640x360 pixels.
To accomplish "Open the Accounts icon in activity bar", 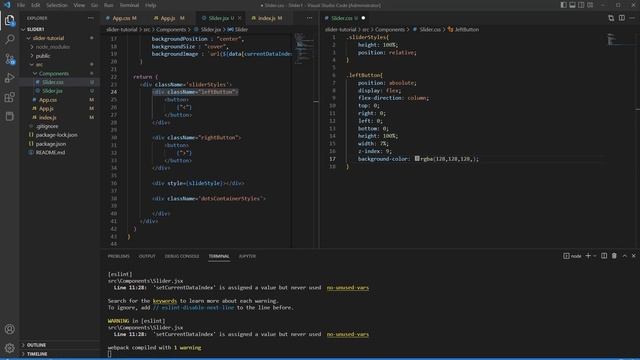I will click(9, 329).
